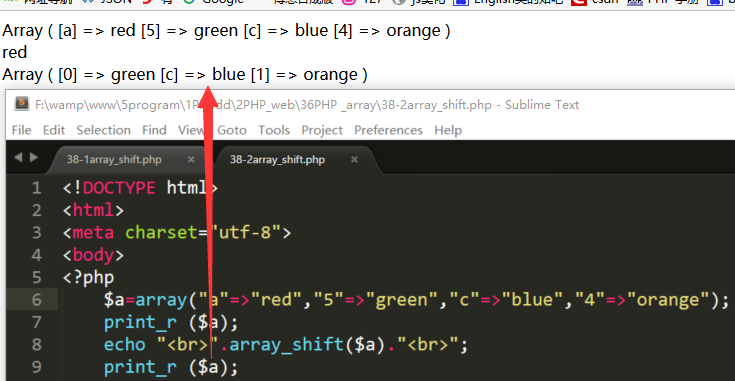Click the Sublime Text app icon in title bar

coord(22,104)
